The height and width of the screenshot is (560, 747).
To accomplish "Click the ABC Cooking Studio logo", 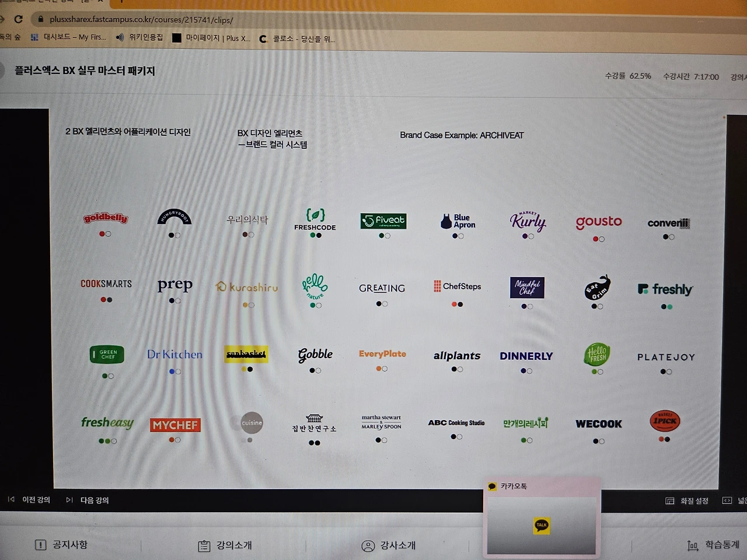I will click(x=456, y=423).
